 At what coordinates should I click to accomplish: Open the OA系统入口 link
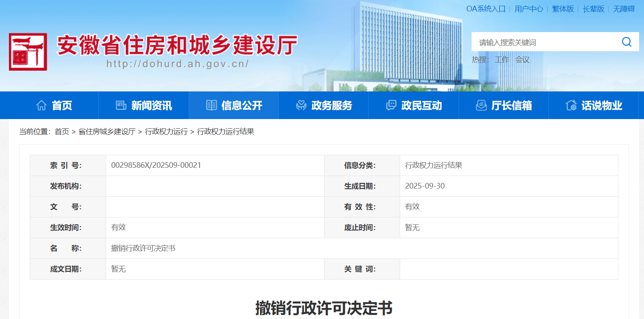pyautogui.click(x=486, y=9)
